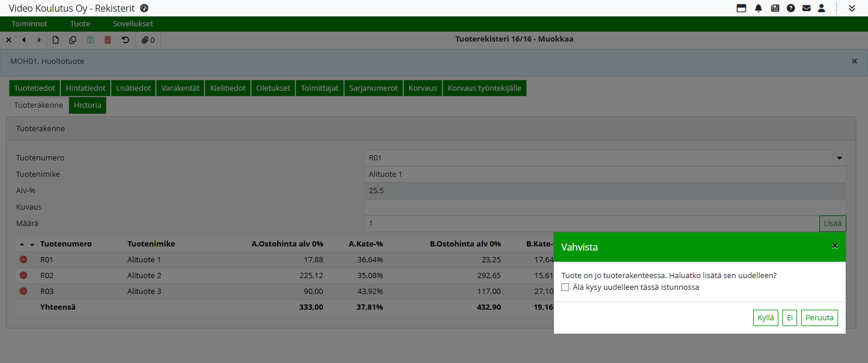Open the help question mark icon
The image size is (868, 363).
[791, 8]
